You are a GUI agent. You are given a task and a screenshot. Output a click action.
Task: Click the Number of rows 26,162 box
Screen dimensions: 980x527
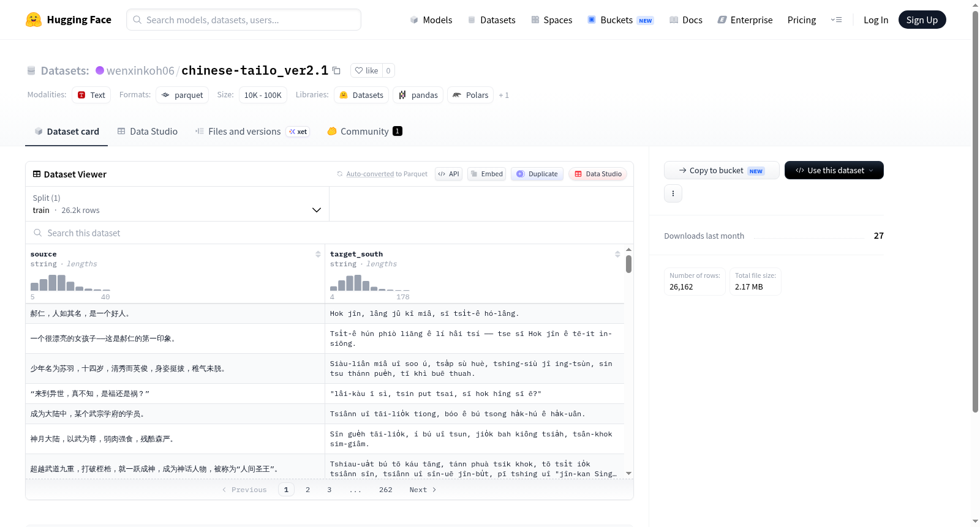695,282
